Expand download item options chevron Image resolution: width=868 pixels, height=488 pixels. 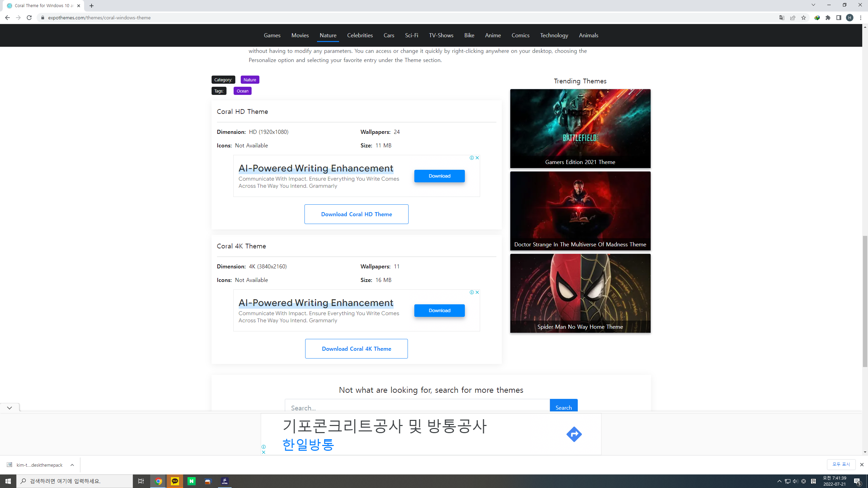72,465
